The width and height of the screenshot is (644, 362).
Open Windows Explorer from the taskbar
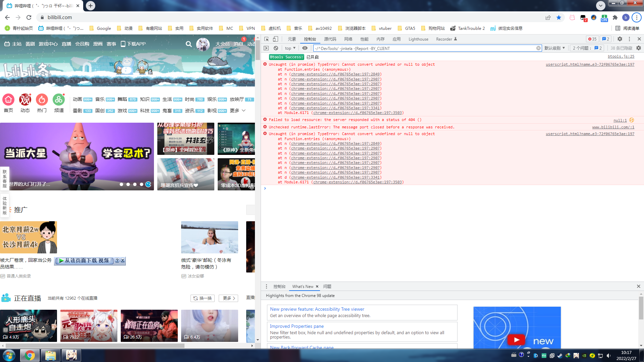51,355
